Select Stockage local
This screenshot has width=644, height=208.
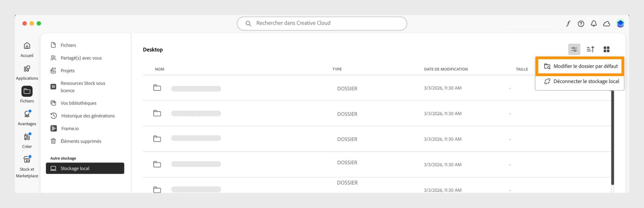click(x=85, y=168)
